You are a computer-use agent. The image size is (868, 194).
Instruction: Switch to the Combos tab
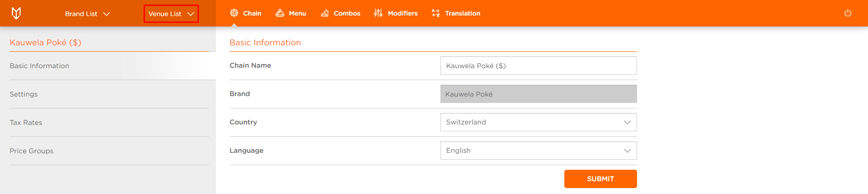coord(341,13)
